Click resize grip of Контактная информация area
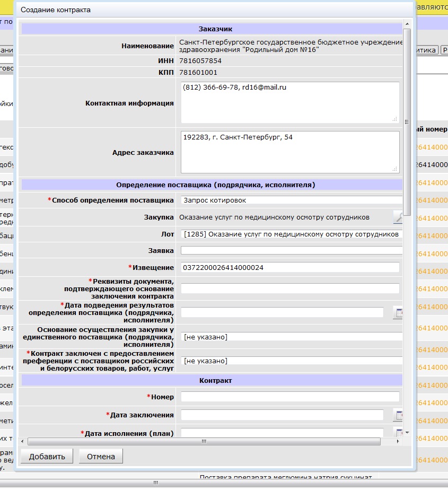This screenshot has height=490, width=448. point(395,119)
